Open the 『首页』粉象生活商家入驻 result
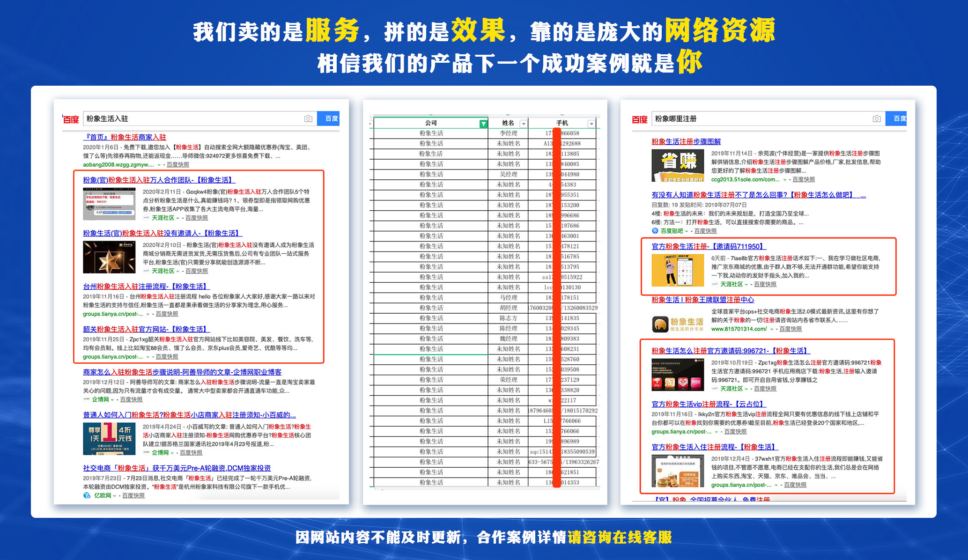 click(125, 137)
